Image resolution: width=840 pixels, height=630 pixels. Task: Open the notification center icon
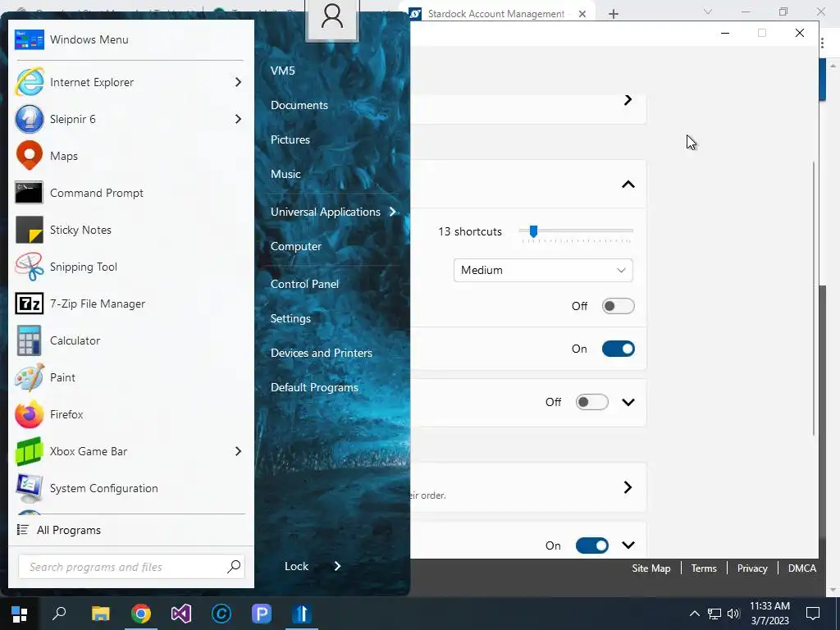coord(813,614)
